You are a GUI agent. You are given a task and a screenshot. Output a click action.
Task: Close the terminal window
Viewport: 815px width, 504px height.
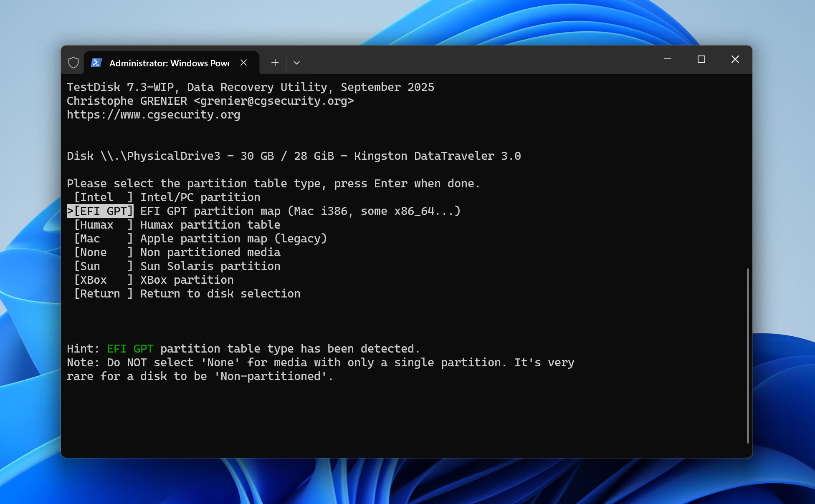735,59
